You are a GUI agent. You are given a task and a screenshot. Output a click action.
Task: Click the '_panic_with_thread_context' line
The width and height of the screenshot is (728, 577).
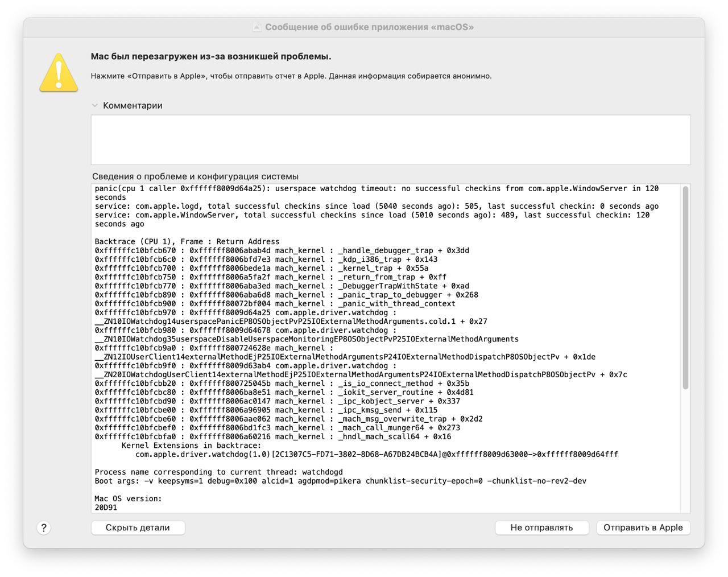pos(275,303)
